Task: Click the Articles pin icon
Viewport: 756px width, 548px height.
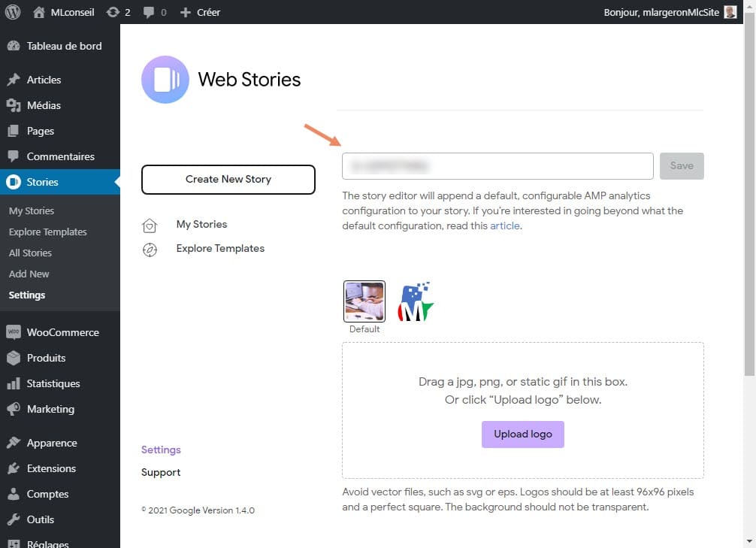Action: 14,80
